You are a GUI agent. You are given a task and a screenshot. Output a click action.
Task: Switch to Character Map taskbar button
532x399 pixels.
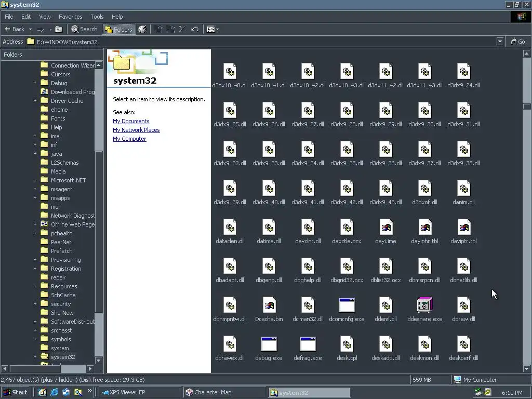[x=224, y=393]
